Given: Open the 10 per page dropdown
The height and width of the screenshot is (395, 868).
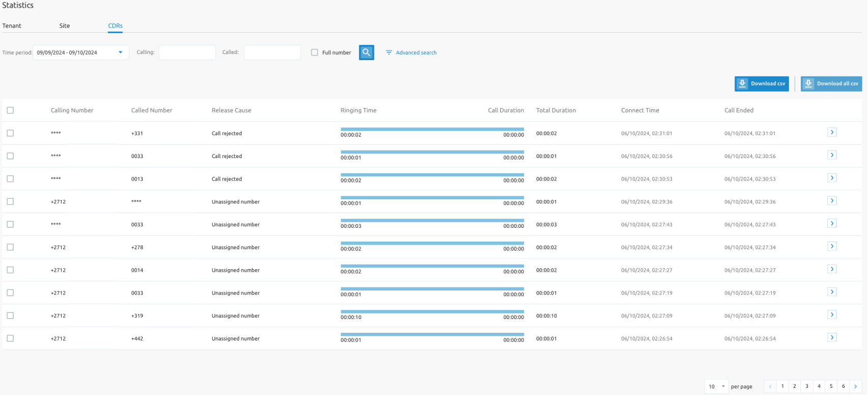Looking at the screenshot, I should pyautogui.click(x=716, y=386).
